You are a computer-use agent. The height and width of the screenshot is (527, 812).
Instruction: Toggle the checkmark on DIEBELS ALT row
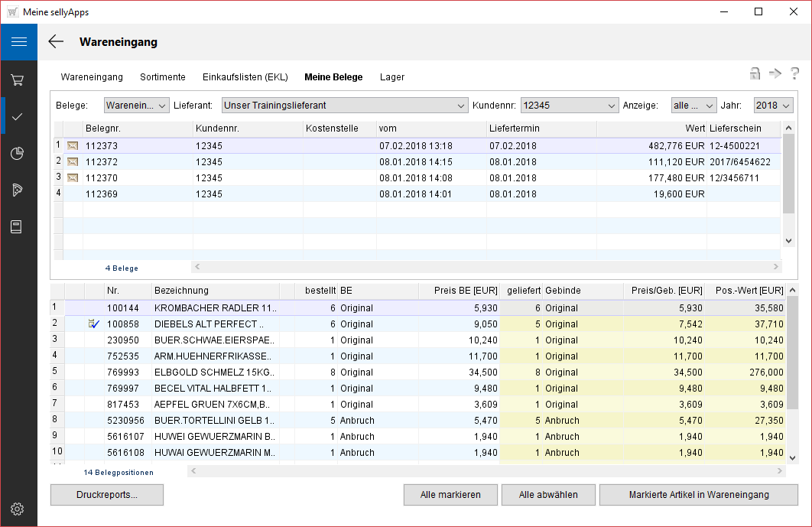pyautogui.click(x=95, y=324)
